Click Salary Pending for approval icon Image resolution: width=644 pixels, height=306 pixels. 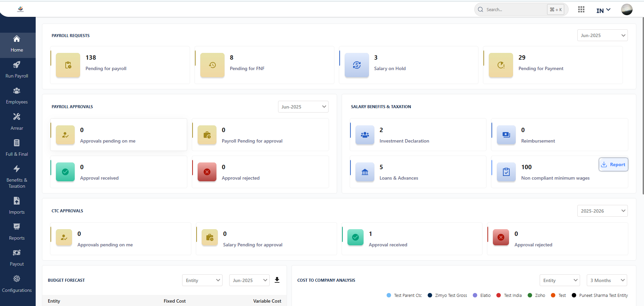click(210, 237)
